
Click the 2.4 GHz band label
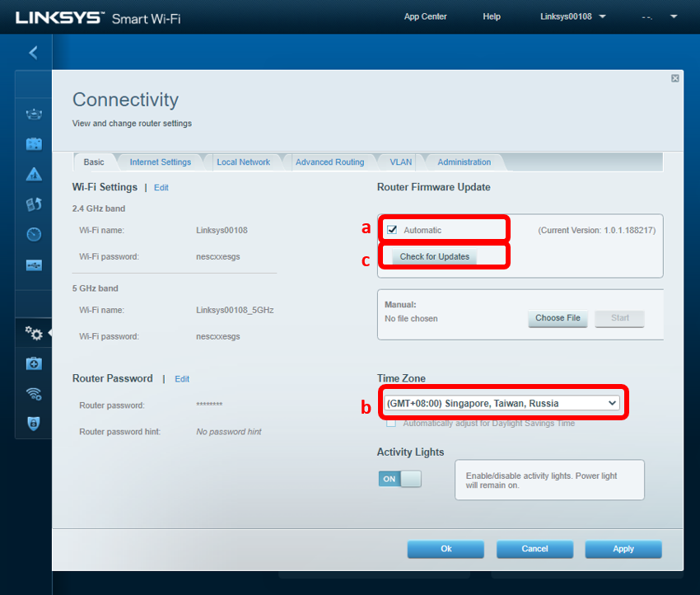coord(99,208)
